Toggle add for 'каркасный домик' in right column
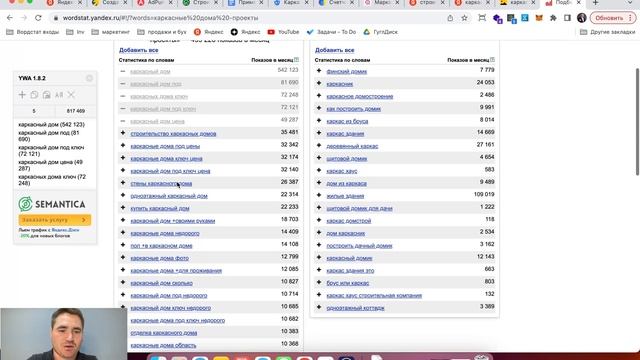 (319, 258)
